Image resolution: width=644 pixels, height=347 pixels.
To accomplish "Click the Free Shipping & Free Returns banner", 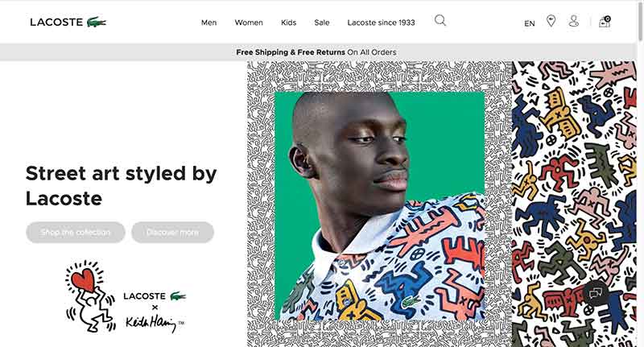I will [316, 52].
